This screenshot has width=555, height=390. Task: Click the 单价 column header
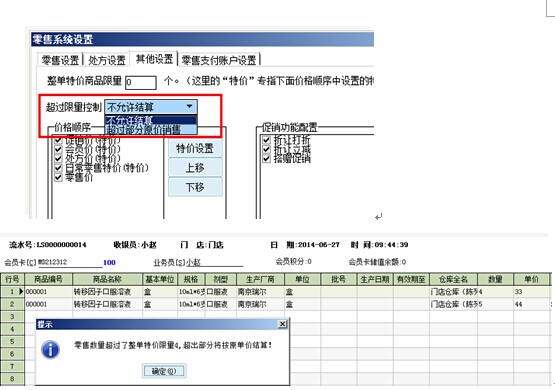[x=531, y=279]
